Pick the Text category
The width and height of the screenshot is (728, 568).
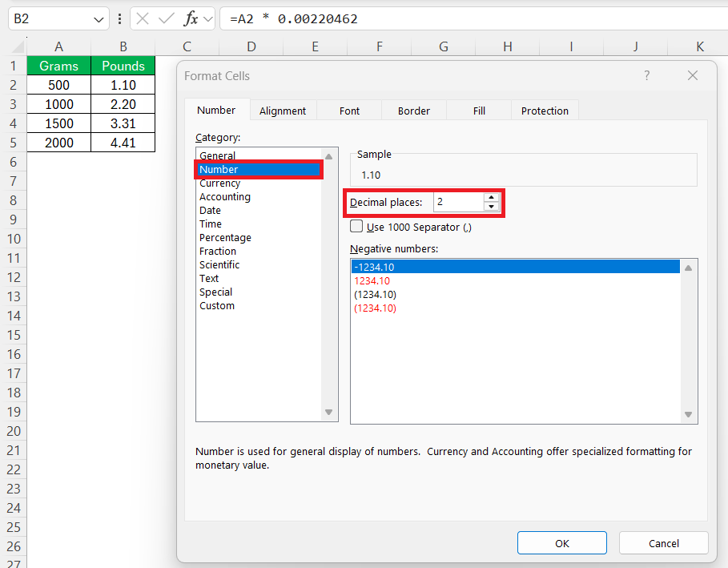tap(259, 278)
